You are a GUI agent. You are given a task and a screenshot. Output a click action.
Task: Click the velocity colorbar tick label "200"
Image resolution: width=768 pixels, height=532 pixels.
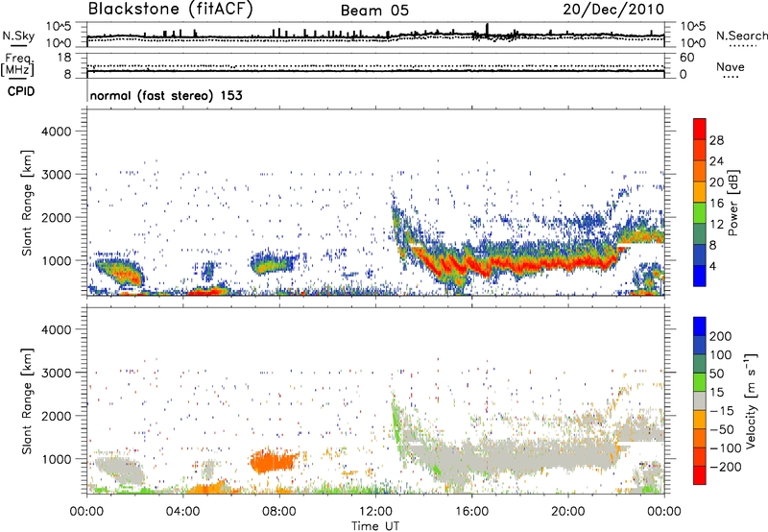coord(721,336)
